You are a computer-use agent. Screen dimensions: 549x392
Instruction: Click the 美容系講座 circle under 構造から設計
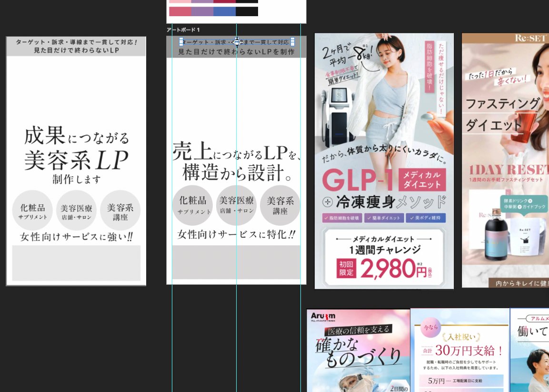(280, 205)
